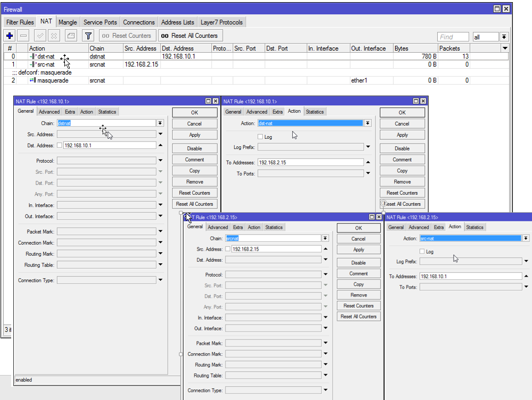
Task: Toggle negate box beside Dst. Address 192.168.10.1
Action: [x=60, y=145]
